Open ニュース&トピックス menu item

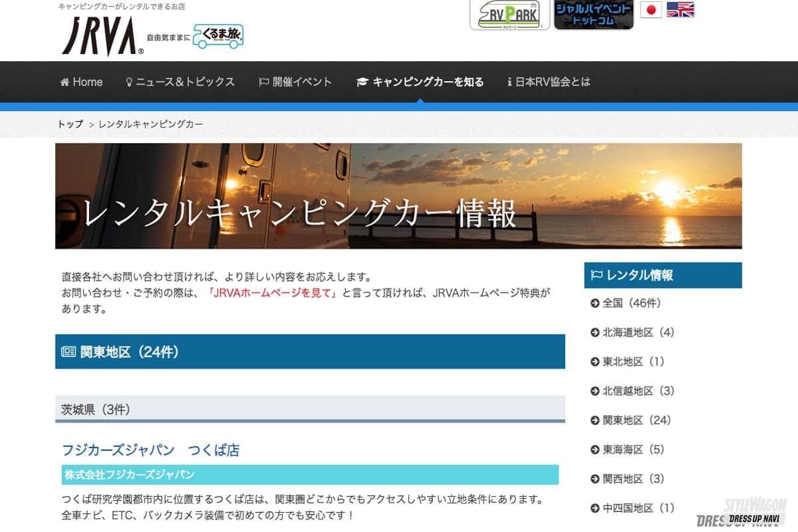180,82
